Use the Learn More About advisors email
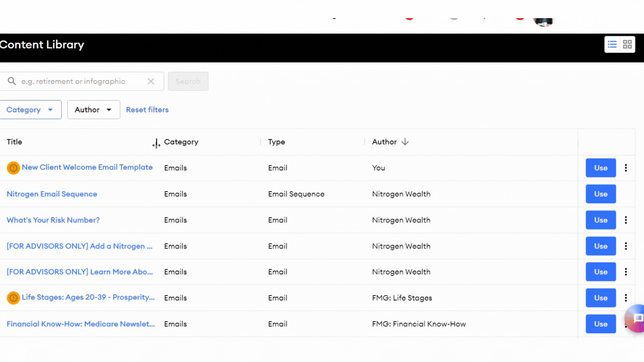The height and width of the screenshot is (362, 644). (601, 272)
